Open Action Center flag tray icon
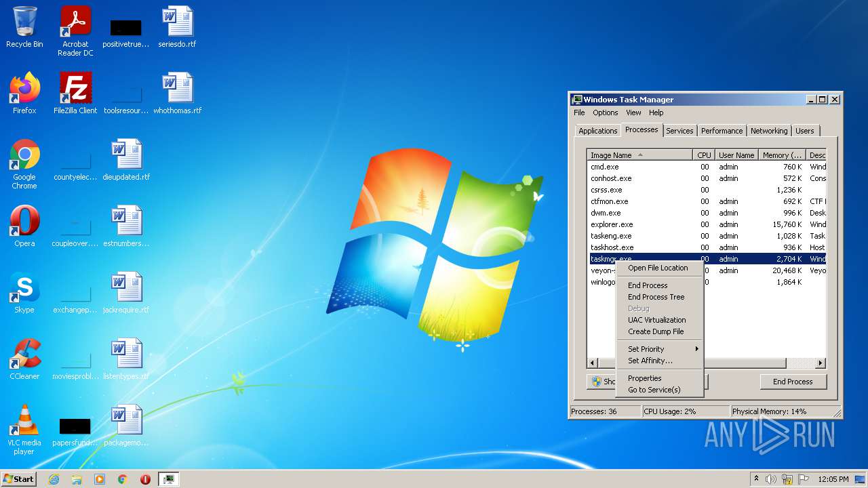 pos(804,479)
